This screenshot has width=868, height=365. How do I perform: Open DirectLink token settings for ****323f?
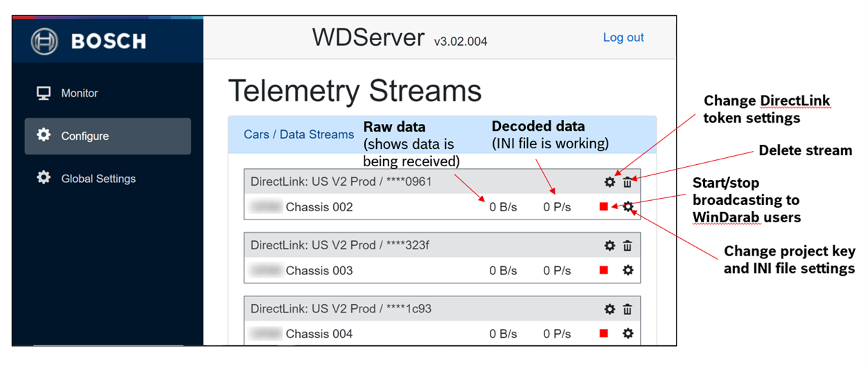click(610, 246)
